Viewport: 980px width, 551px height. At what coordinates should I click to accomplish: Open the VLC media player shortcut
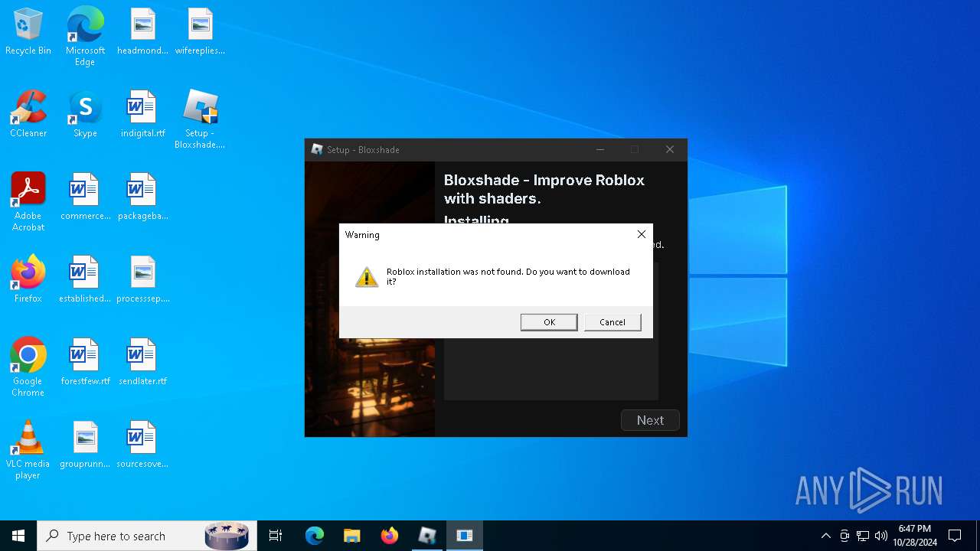(28, 450)
